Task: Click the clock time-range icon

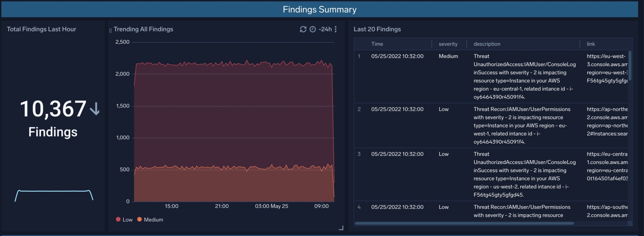Action: (x=313, y=29)
